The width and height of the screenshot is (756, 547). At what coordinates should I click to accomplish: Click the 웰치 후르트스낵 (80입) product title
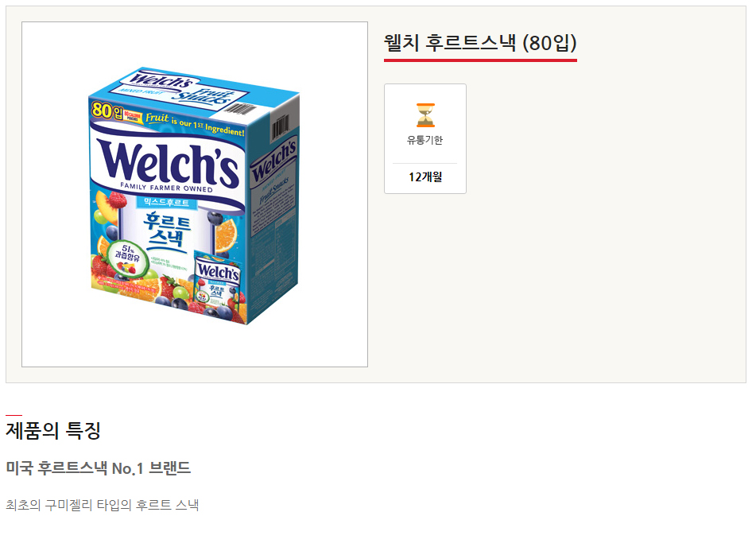(x=480, y=43)
